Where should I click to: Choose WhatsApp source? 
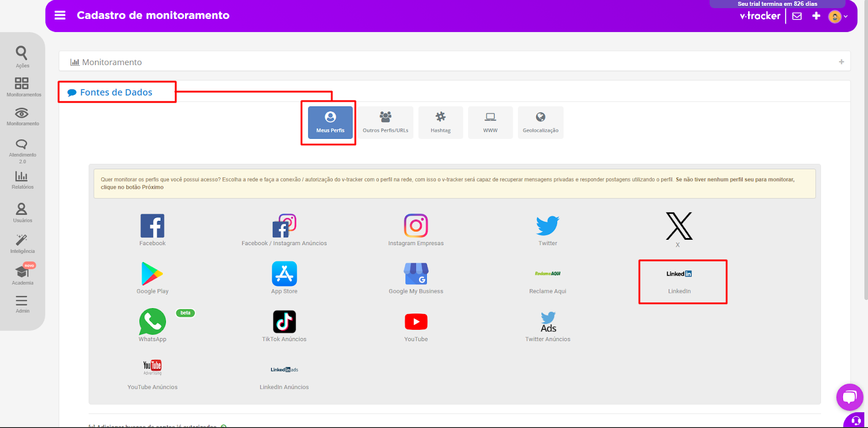click(x=152, y=325)
